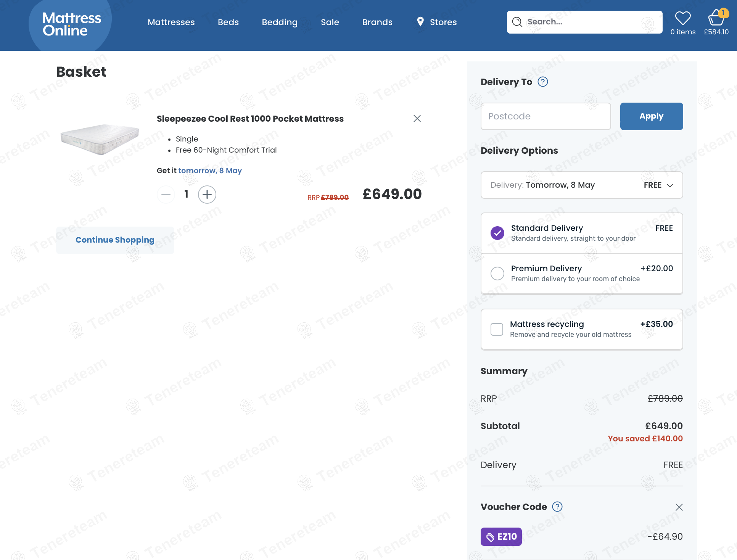Close the Voucher Code section
737x560 pixels.
point(679,507)
